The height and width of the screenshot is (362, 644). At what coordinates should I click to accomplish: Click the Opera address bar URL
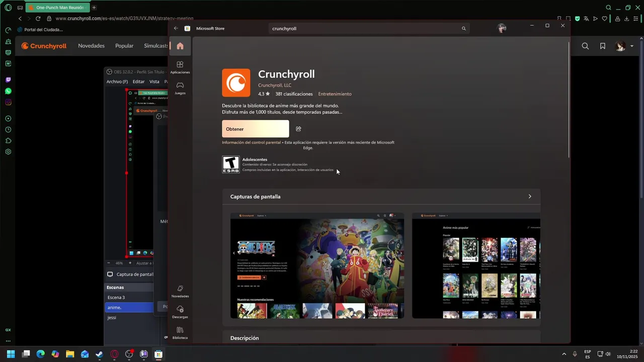coord(124,19)
